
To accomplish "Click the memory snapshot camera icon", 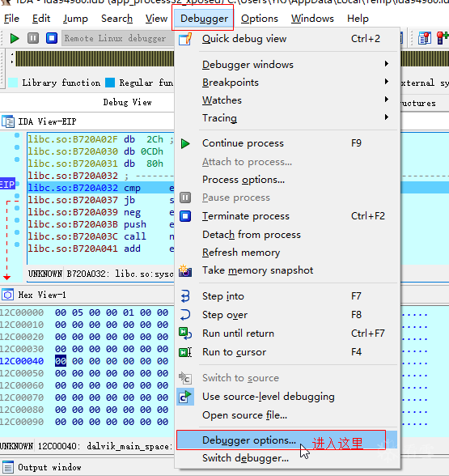I will coord(185,270).
